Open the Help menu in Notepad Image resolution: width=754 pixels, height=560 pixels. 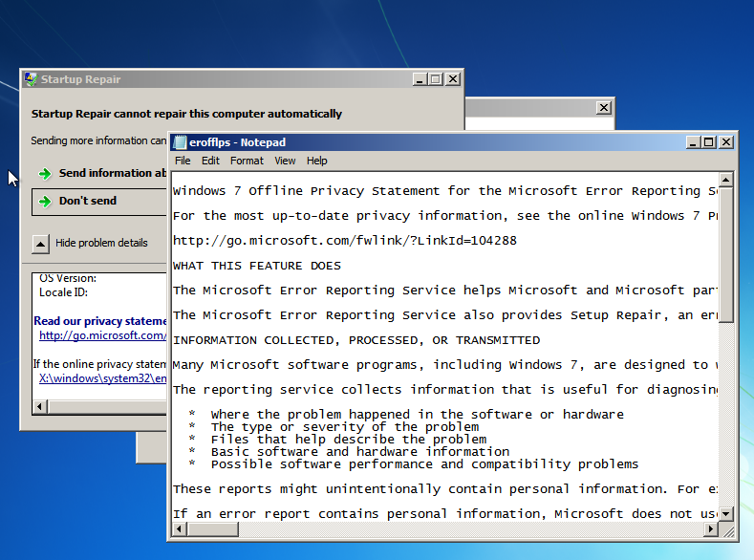[x=317, y=162]
